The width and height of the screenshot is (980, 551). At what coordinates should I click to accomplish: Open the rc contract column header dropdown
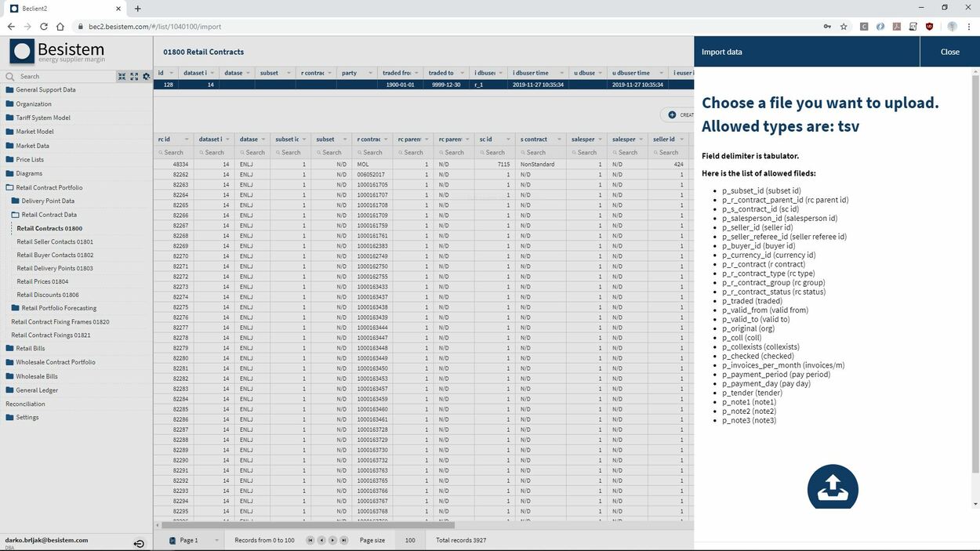tap(384, 139)
